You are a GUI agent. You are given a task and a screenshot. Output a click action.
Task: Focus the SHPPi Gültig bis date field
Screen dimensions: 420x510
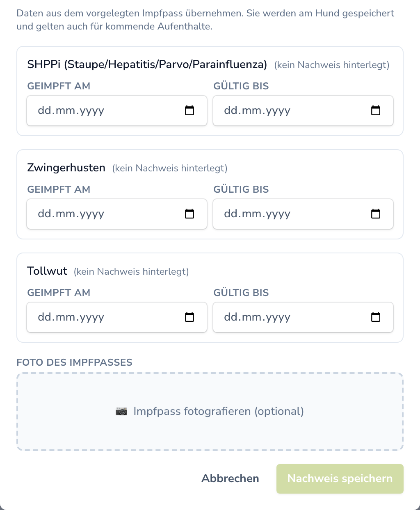click(x=303, y=111)
